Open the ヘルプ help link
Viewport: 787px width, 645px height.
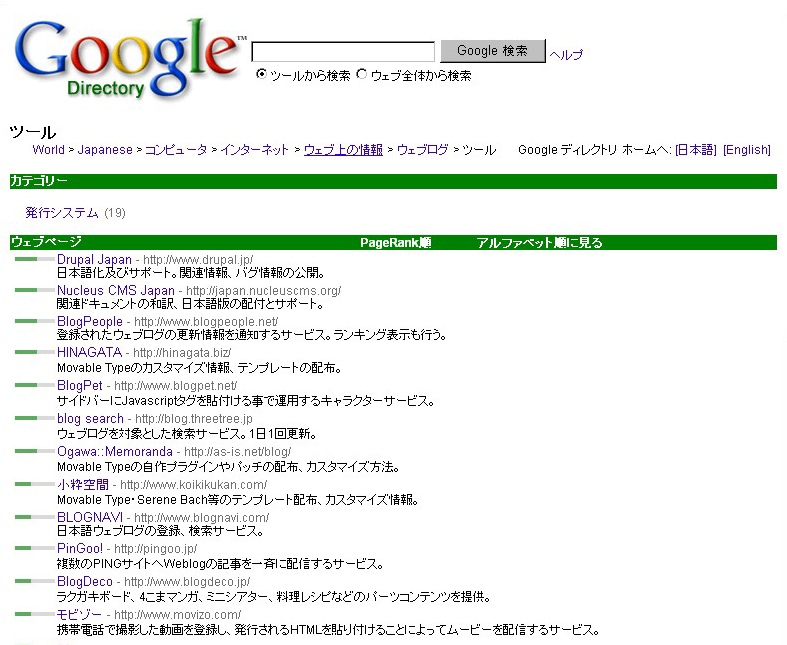(566, 54)
